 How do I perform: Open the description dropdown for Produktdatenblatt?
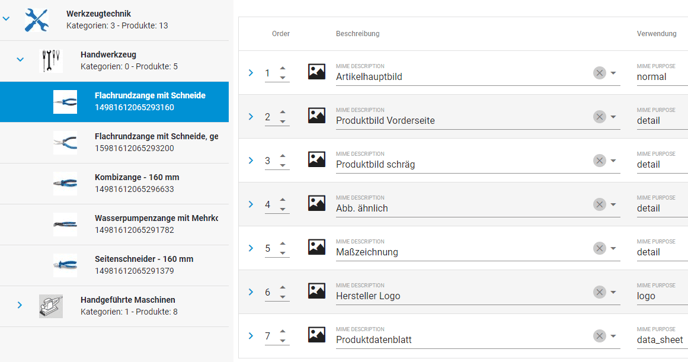(613, 336)
